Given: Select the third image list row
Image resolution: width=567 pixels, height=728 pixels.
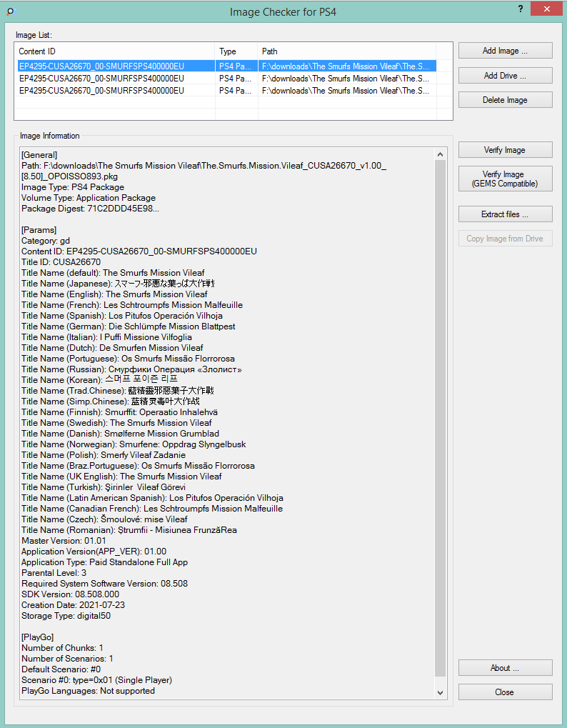Looking at the screenshot, I should [x=226, y=90].
